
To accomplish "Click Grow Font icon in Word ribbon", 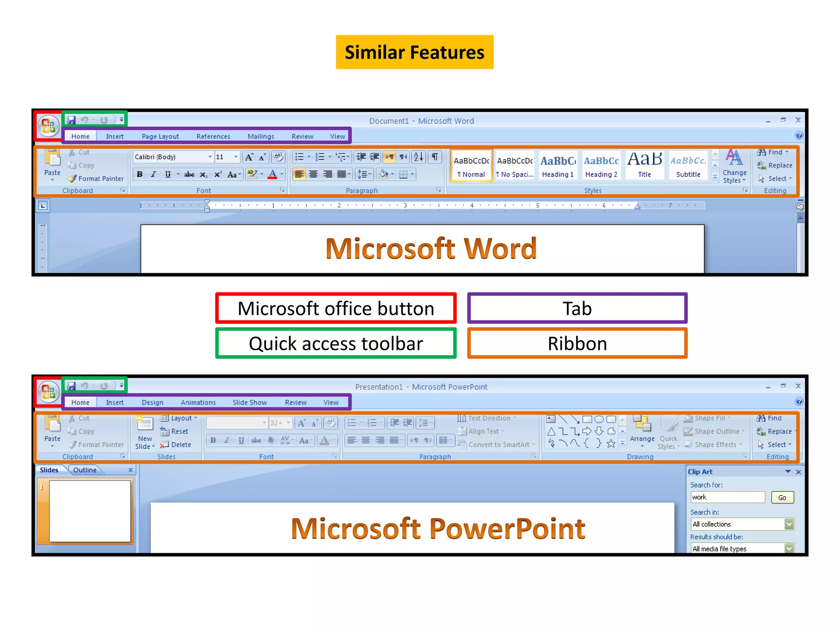I will click(249, 157).
